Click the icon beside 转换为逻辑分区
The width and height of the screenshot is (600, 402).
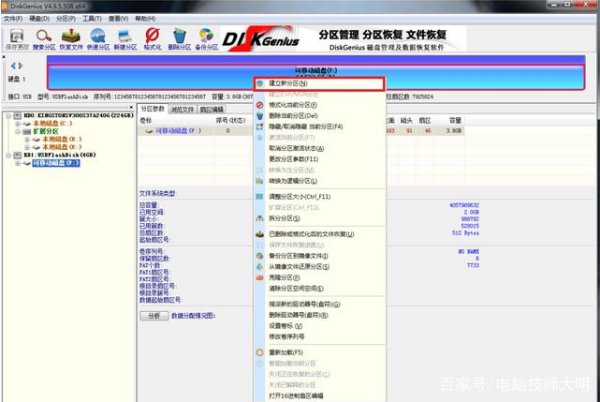[260, 181]
